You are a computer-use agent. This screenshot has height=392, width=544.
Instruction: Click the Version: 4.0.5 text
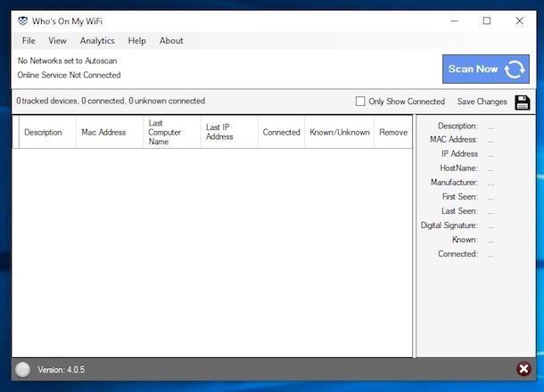tap(61, 370)
